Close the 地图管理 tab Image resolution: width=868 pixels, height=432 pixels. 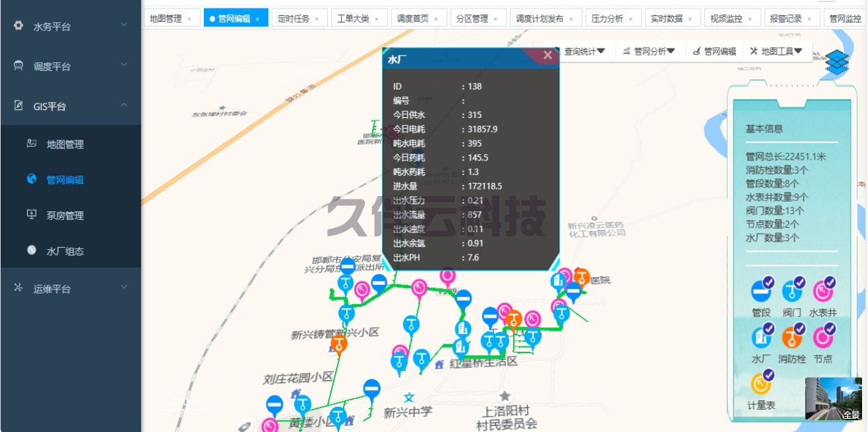[x=189, y=19]
